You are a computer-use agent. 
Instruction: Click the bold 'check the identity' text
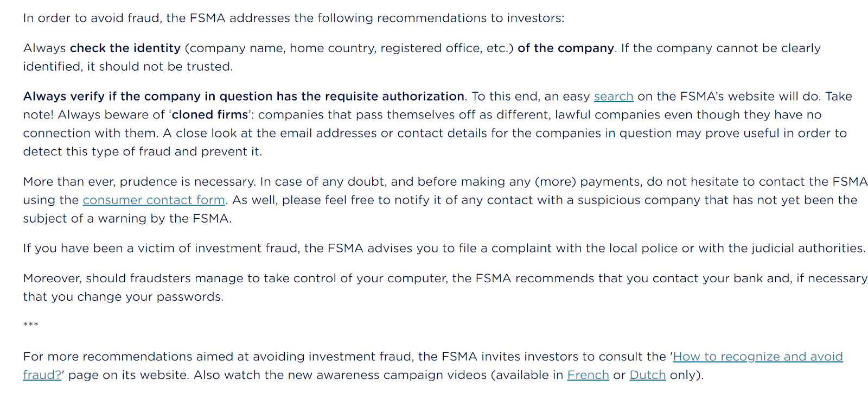point(125,48)
